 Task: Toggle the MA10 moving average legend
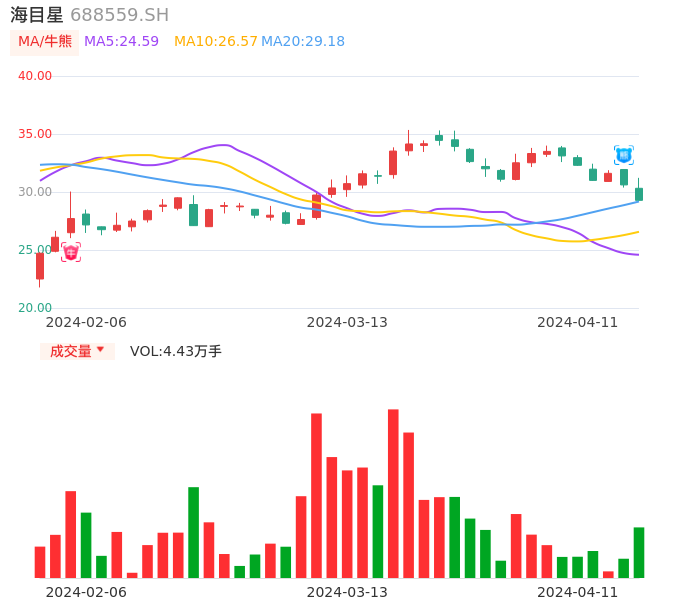pos(215,42)
